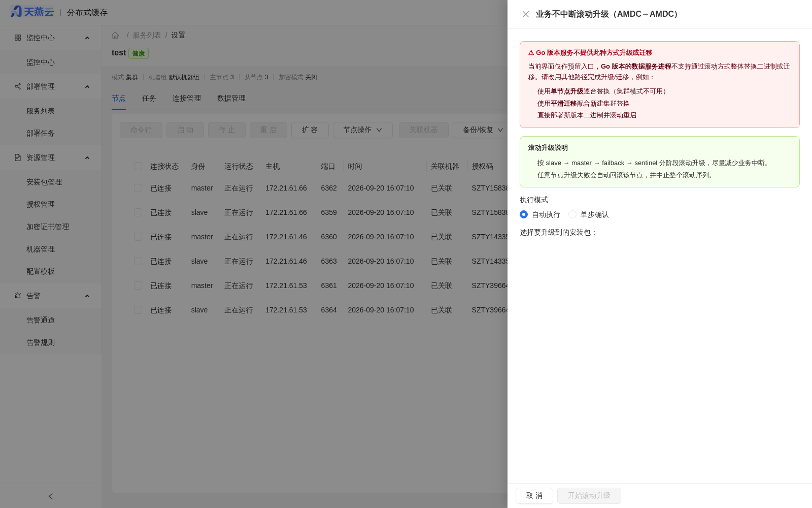Viewport: 812px width, 508px height.
Task: Open 授权管理 in sidebar
Action: [51, 204]
